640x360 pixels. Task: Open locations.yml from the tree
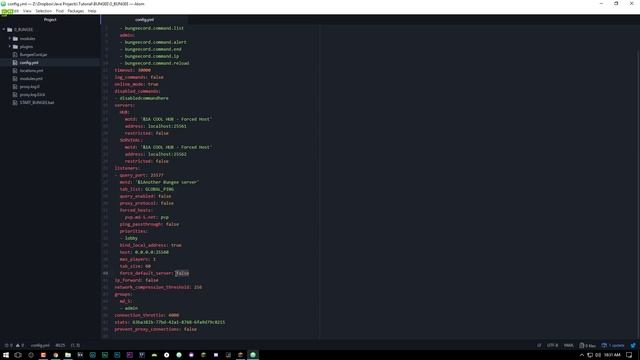click(x=31, y=71)
